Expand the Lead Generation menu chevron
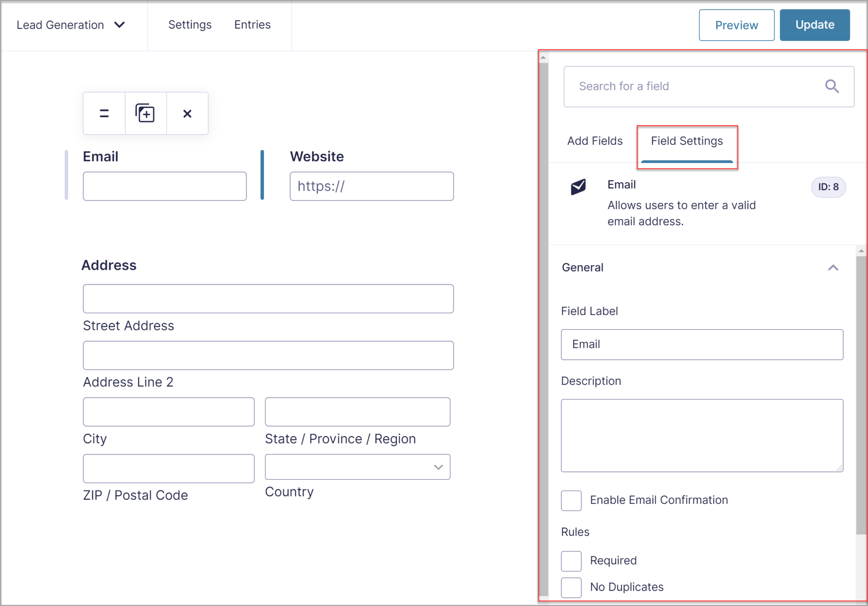 (x=120, y=25)
